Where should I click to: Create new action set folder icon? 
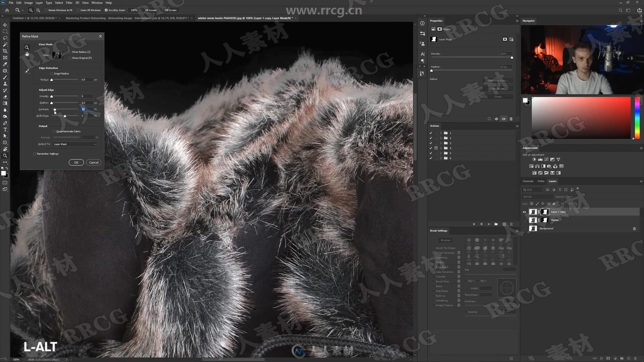[496, 224]
